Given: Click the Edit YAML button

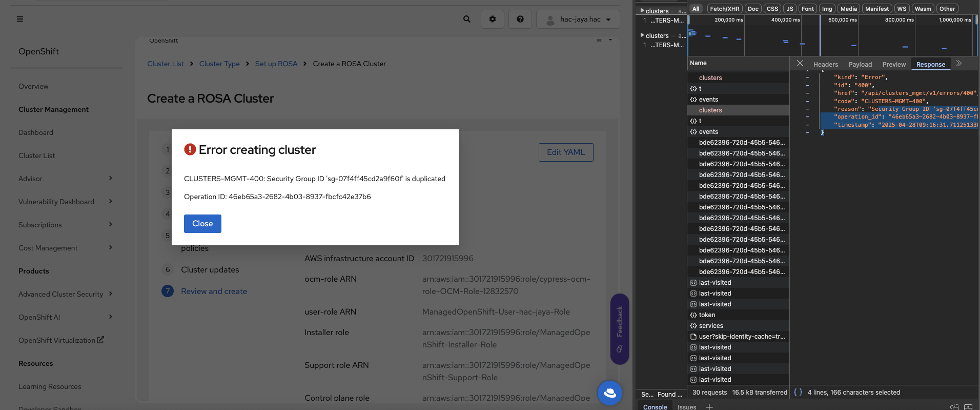Looking at the screenshot, I should [x=566, y=152].
